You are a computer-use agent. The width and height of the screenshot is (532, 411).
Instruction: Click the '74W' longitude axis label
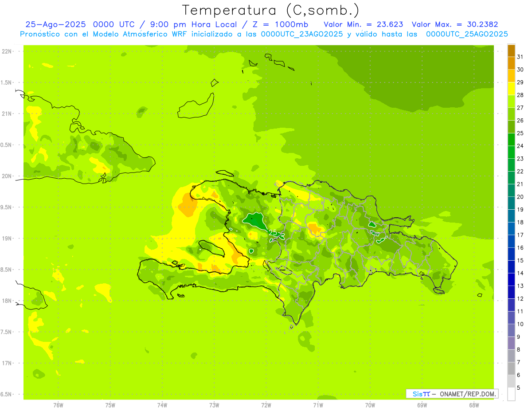pyautogui.click(x=162, y=405)
